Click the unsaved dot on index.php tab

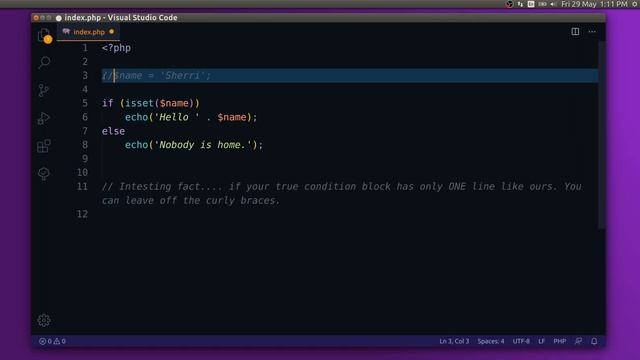click(x=111, y=31)
